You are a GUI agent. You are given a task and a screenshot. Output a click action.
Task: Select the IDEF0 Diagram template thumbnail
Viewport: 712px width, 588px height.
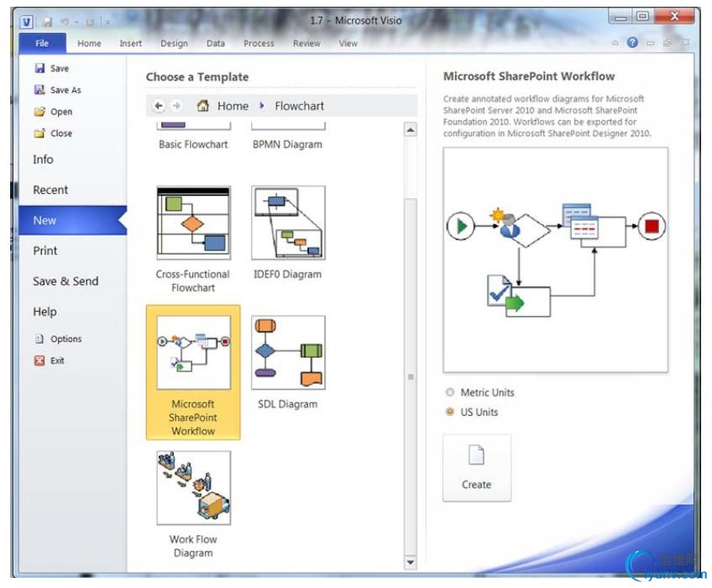[288, 223]
